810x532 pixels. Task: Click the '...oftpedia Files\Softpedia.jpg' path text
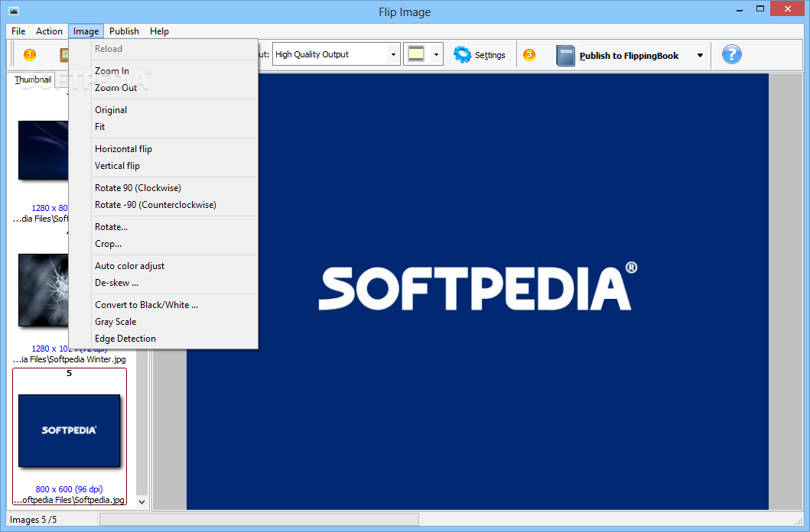tap(70, 499)
